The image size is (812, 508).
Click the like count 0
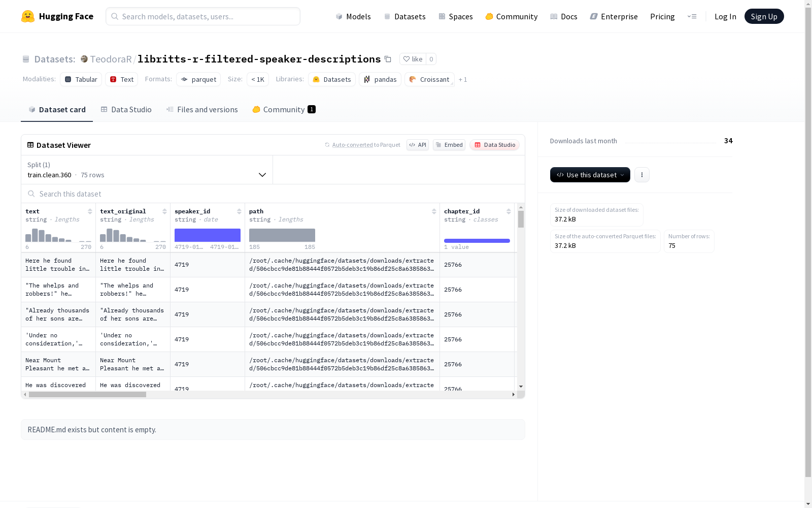(431, 59)
